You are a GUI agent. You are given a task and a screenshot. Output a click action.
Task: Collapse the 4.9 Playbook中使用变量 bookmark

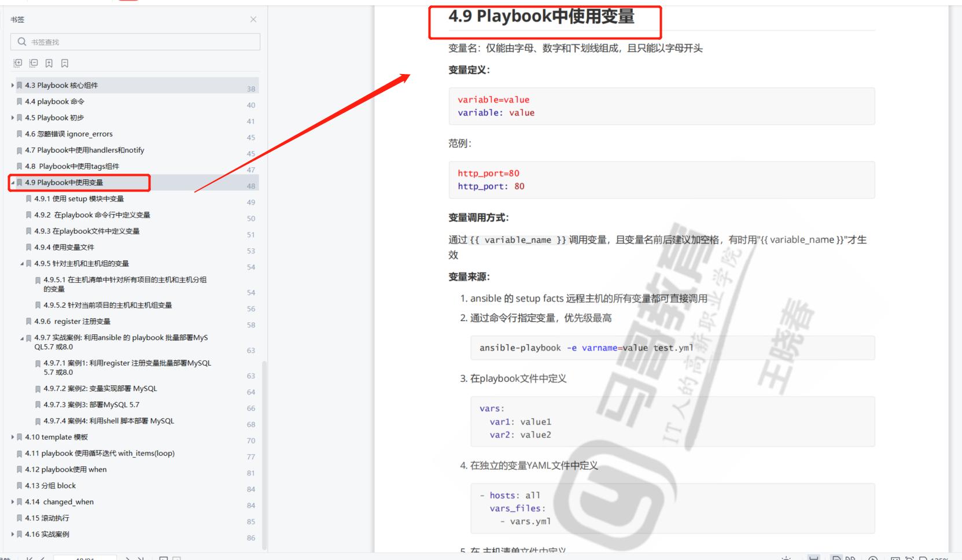pyautogui.click(x=13, y=183)
